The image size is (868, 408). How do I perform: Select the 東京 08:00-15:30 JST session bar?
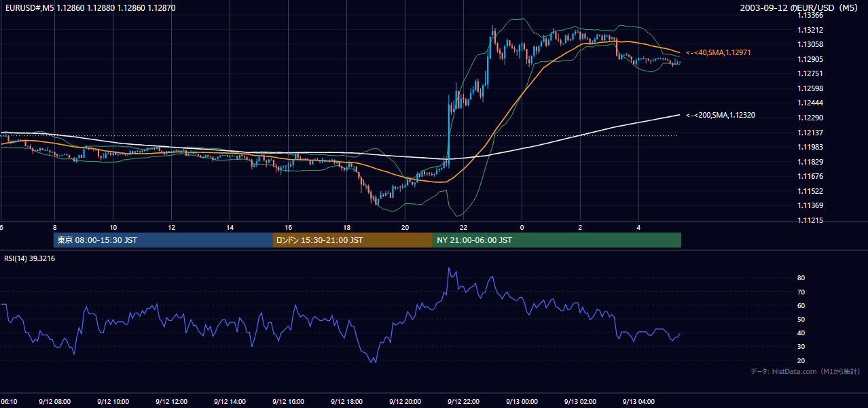point(163,240)
